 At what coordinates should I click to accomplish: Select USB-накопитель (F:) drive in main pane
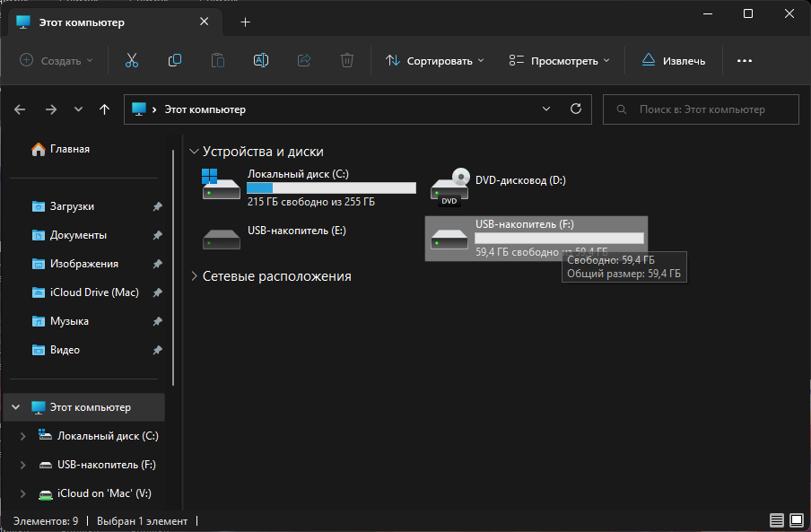point(536,239)
